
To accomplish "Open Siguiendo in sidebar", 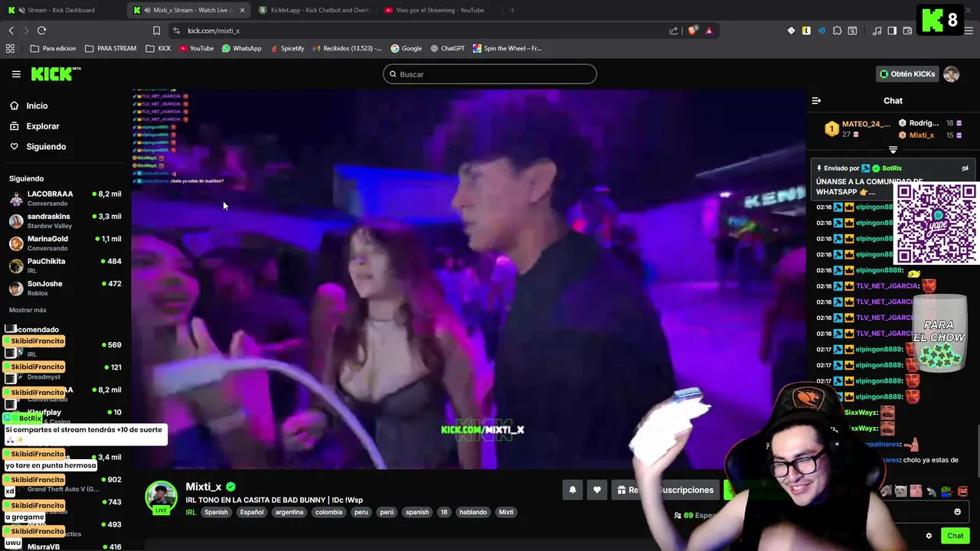I will pos(46,146).
